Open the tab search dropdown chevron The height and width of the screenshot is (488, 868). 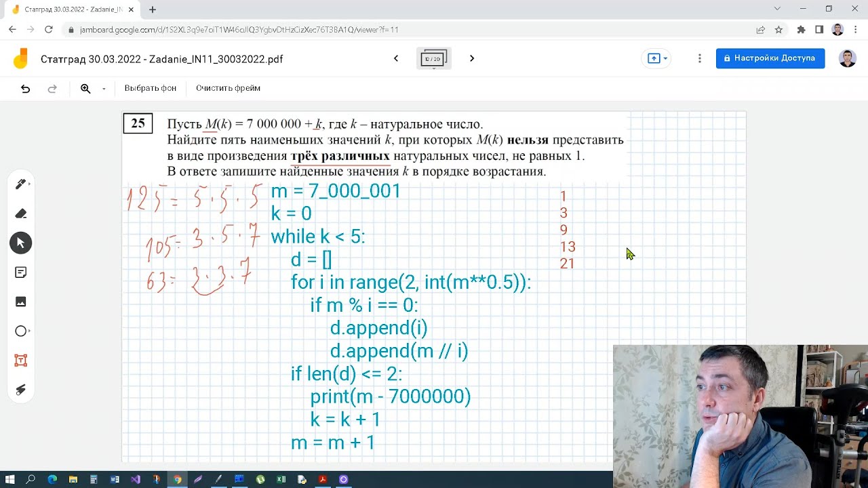click(x=777, y=9)
